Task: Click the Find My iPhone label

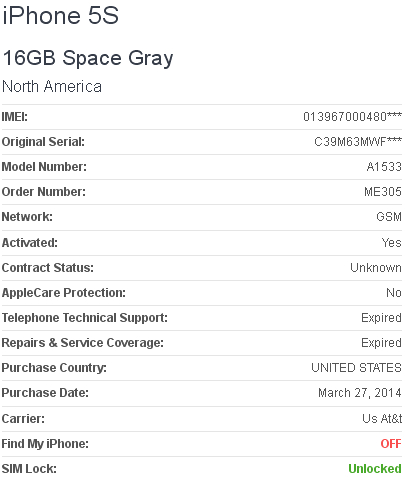Action: click(45, 444)
